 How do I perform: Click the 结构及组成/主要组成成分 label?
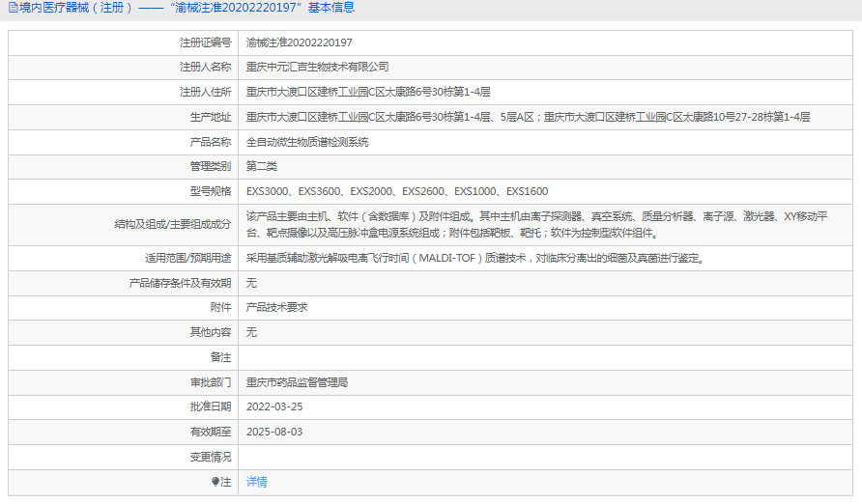(173, 225)
